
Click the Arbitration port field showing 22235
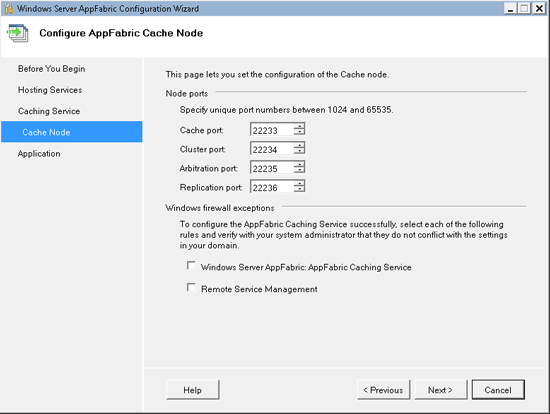pyautogui.click(x=272, y=168)
